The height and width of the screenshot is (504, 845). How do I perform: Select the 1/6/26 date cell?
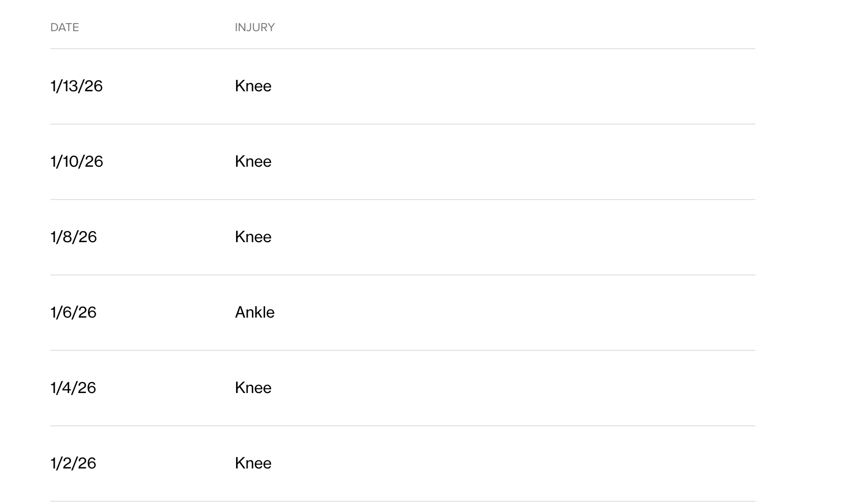point(73,312)
